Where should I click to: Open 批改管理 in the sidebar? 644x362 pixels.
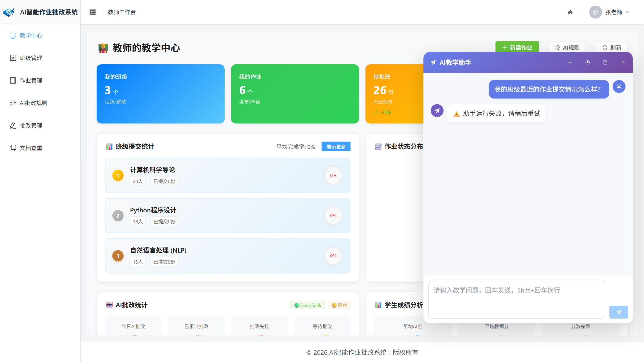coord(40,125)
